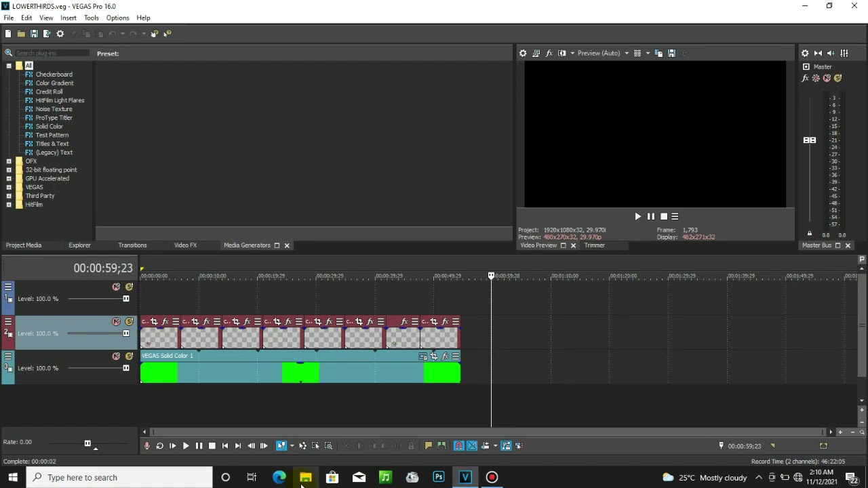Click Dim Output speaker icon in Master Bus

coord(831,53)
